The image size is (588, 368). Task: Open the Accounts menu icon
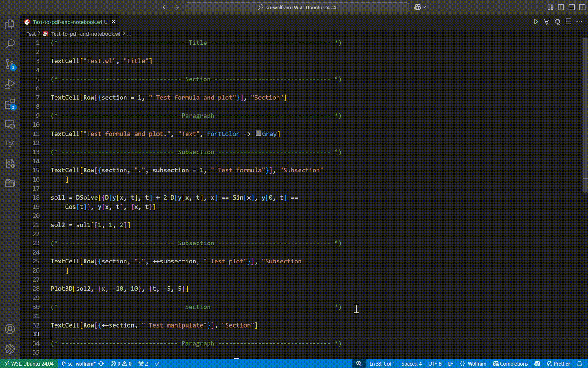(x=10, y=329)
